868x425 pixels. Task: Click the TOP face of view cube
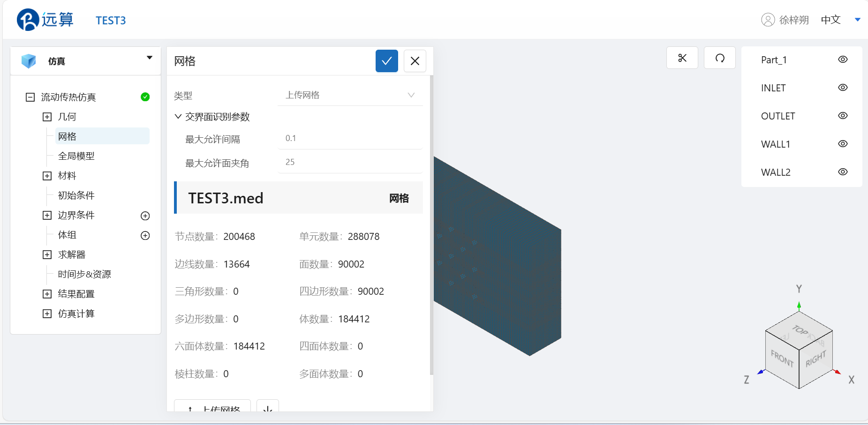click(800, 330)
